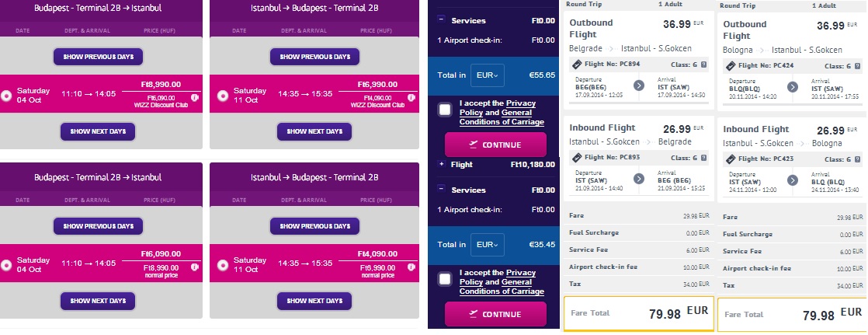Click class help icon for flight PC893

pos(704,159)
